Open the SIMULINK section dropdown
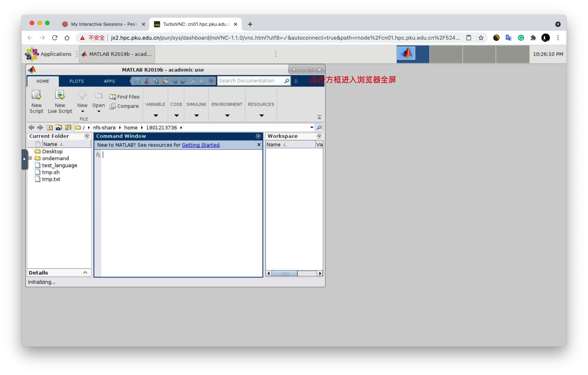 (x=196, y=115)
